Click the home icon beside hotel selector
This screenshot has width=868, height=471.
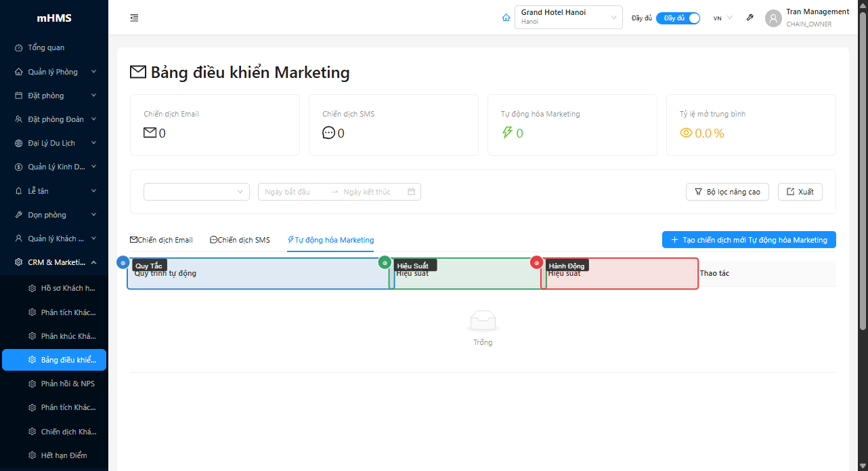tap(506, 18)
